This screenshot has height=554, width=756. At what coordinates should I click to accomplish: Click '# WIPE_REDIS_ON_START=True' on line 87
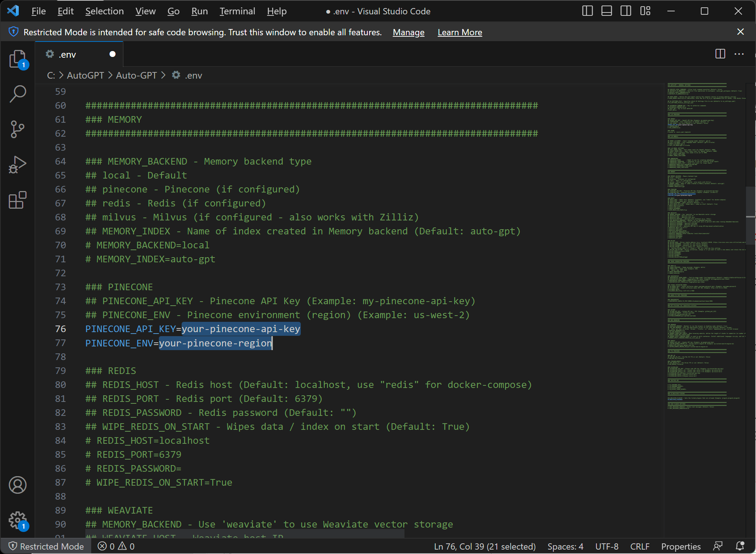(158, 482)
